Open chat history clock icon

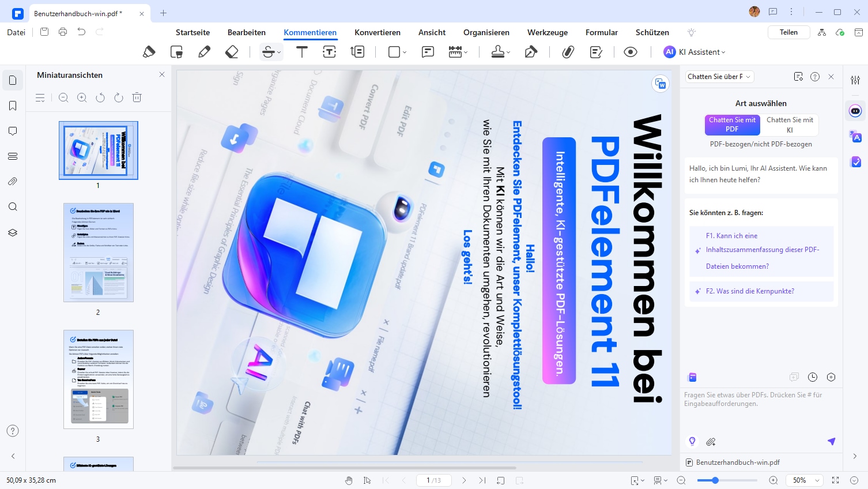813,377
